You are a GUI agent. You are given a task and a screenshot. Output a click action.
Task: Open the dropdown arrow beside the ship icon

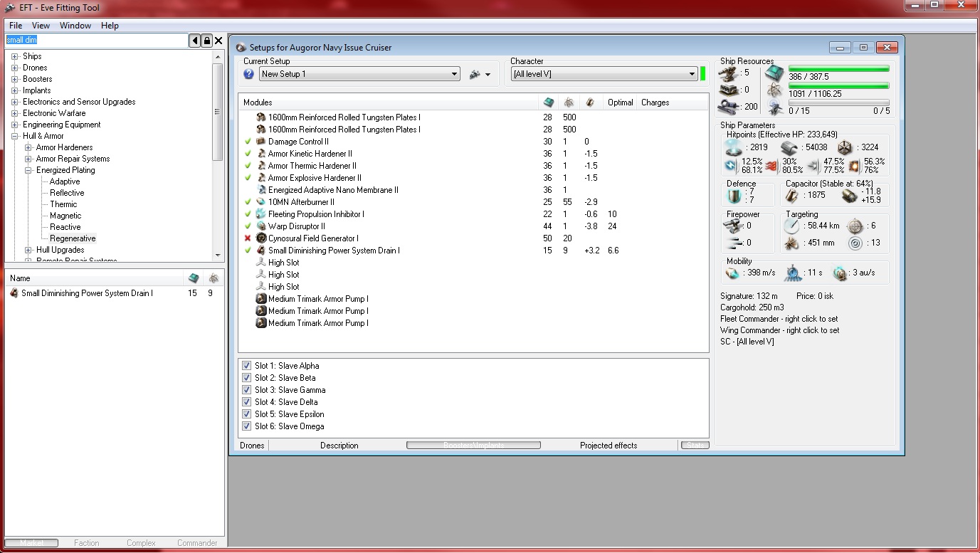[488, 75]
